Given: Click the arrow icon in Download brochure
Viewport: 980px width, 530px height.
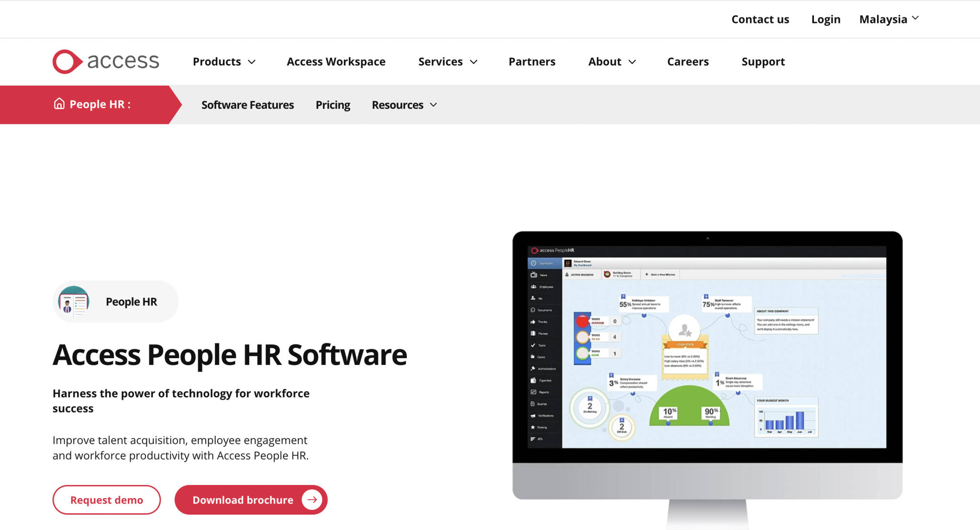Looking at the screenshot, I should [x=312, y=500].
